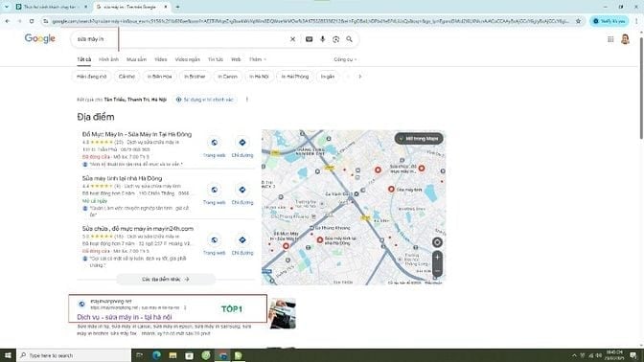Open File Explorer from taskbar
This screenshot has width=644, height=362.
[x=172, y=355]
